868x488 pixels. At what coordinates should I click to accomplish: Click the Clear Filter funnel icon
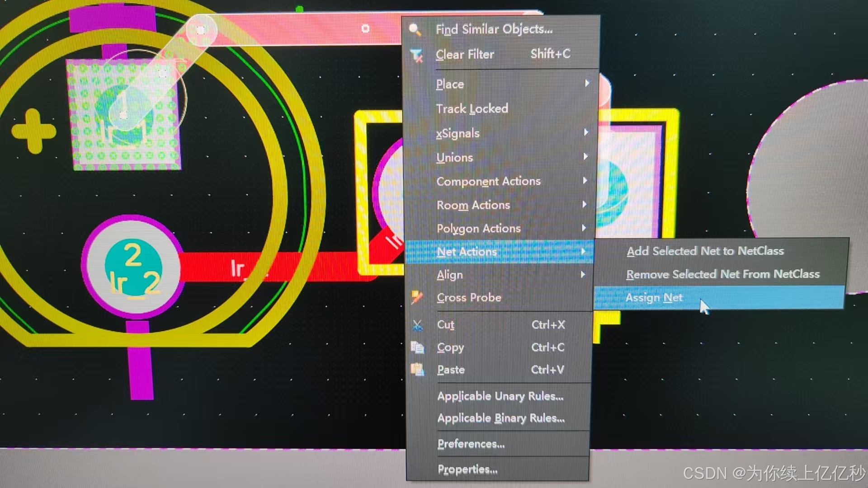click(416, 56)
